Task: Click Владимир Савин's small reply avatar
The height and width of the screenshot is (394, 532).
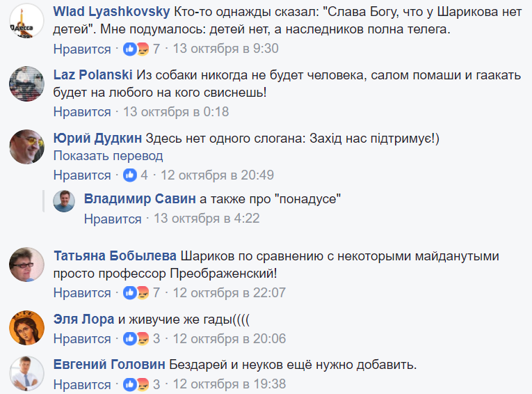Action: click(64, 201)
